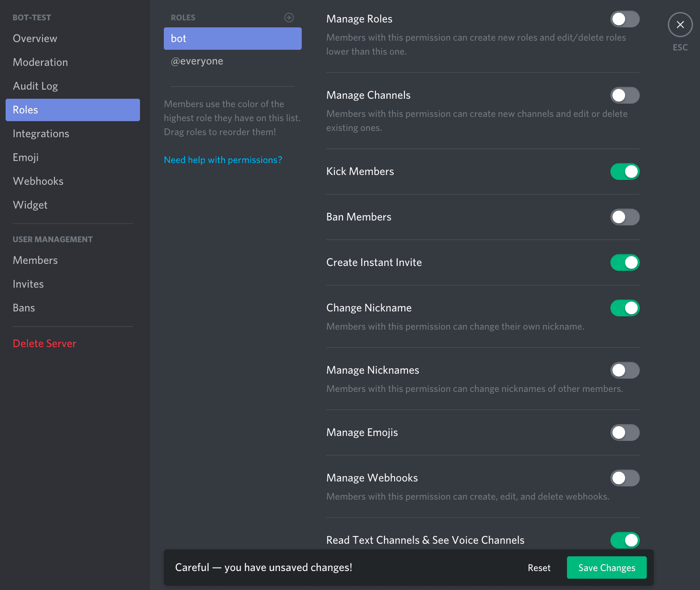700x590 pixels.
Task: Disable the Change Nickname permission
Action: [x=625, y=308]
